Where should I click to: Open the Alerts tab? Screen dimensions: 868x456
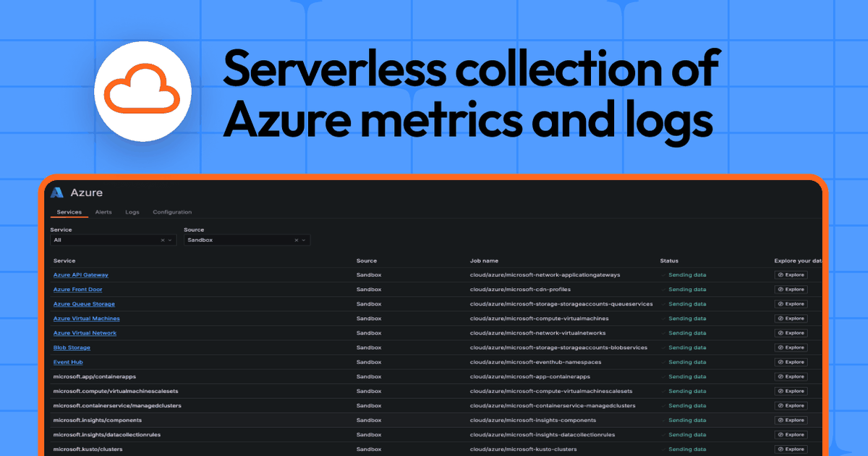[x=103, y=212]
